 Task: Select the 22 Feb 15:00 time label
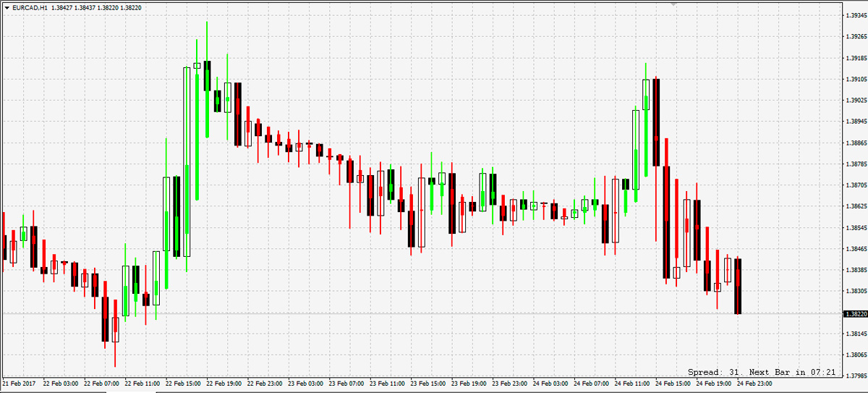183,382
